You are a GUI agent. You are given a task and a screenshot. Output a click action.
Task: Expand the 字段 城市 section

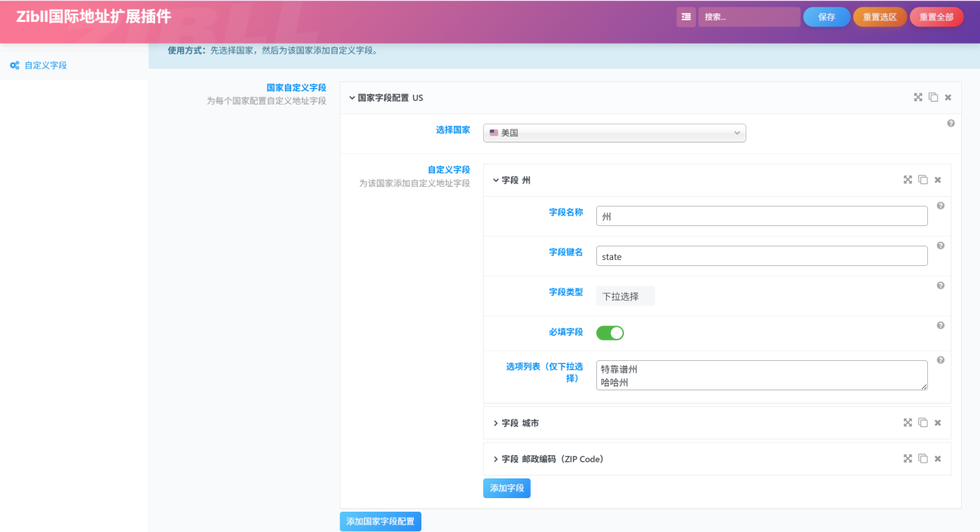point(520,423)
